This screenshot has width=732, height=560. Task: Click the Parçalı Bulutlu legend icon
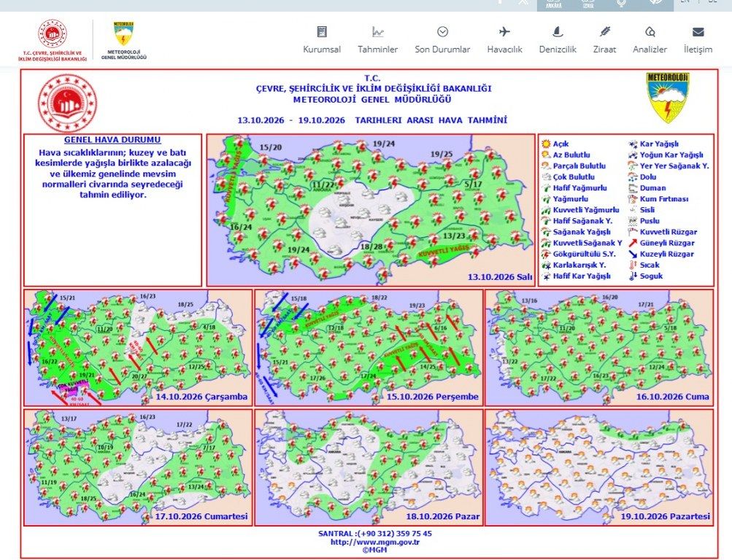point(546,166)
